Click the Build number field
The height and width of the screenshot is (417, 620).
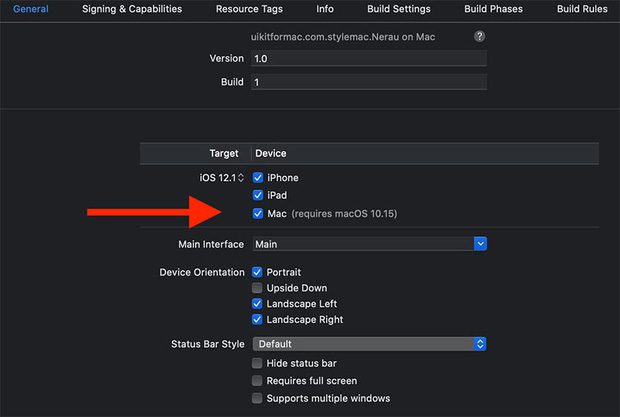pos(368,82)
